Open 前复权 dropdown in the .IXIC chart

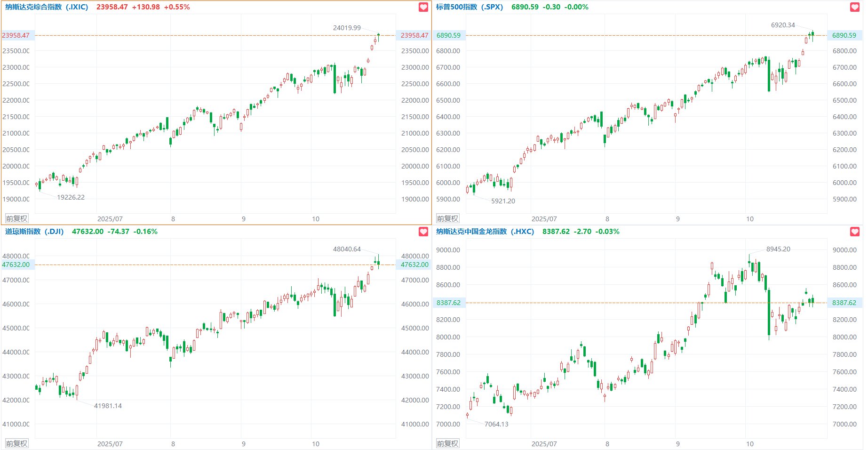click(x=16, y=218)
